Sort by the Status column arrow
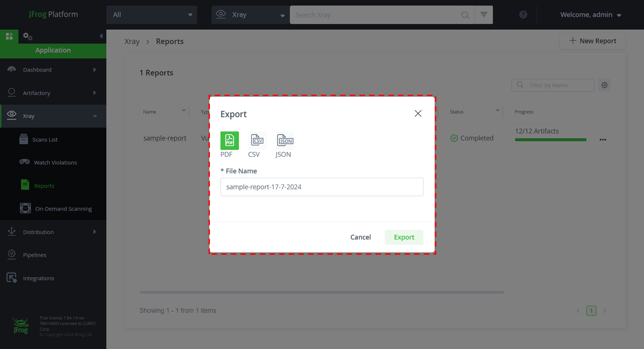This screenshot has width=644, height=349. pos(497,110)
